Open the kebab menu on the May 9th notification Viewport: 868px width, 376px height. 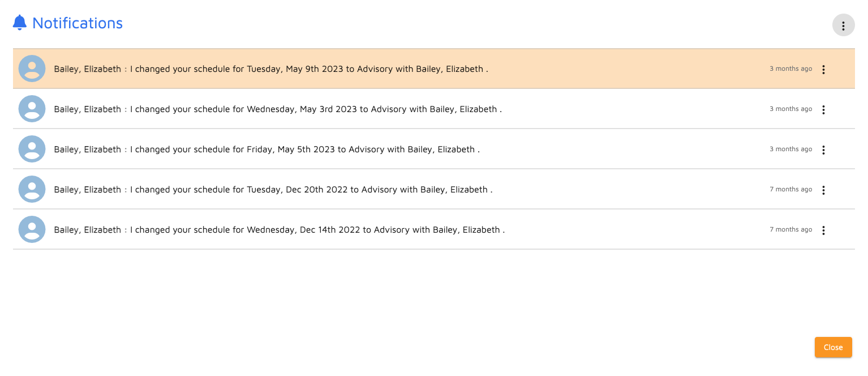click(823, 69)
